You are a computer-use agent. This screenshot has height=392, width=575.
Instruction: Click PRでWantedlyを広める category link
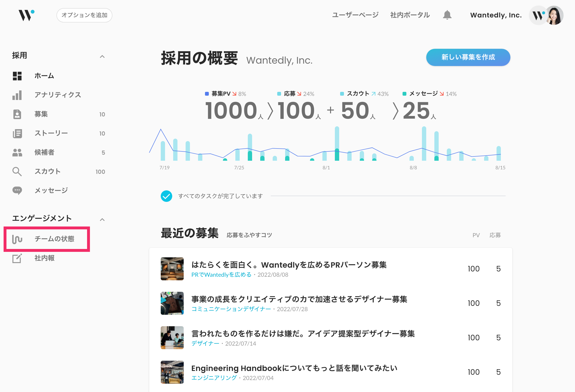coord(221,275)
